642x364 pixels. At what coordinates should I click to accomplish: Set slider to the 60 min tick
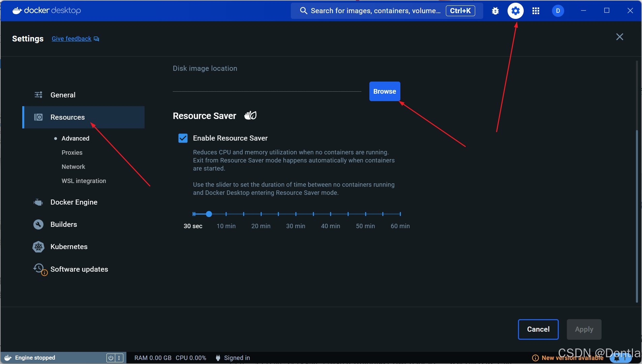tap(400, 214)
